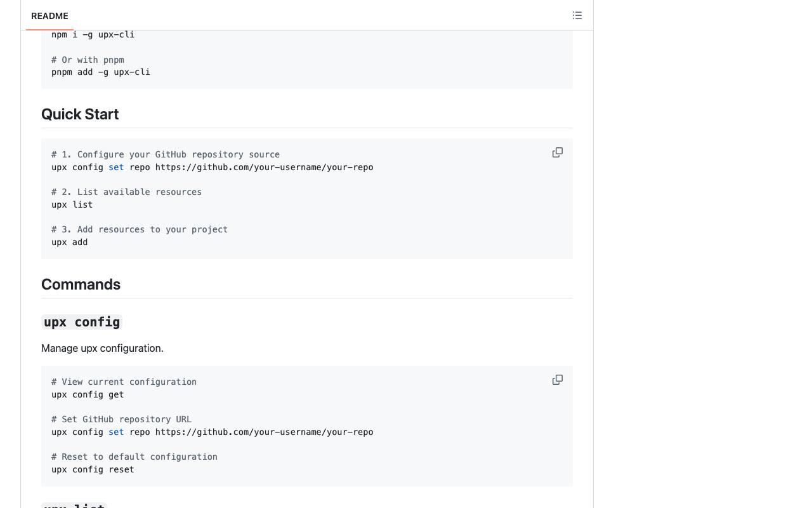Click '# 2. List available resources' comment

126,192
